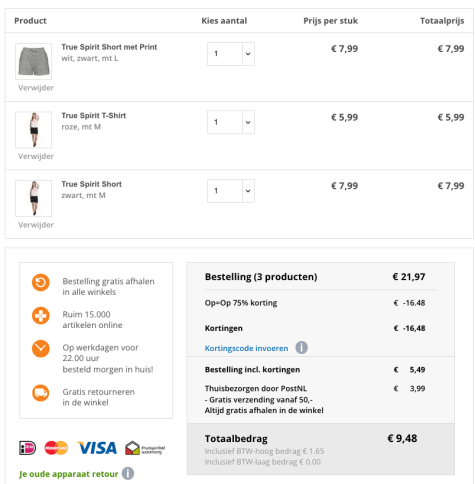
Task: Click Verwijder under the black True Spirit Short
Action: [36, 225]
